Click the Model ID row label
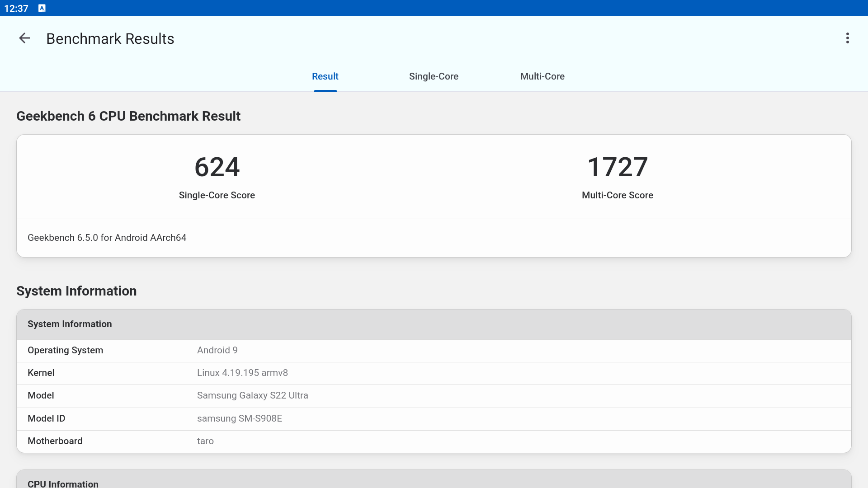Screen dimensions: 868x488 point(47,418)
